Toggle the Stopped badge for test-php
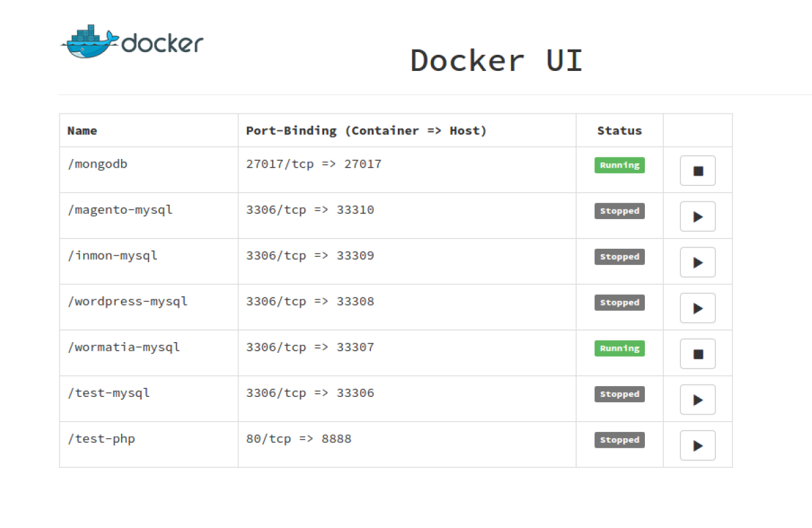The height and width of the screenshot is (528, 812). coord(619,439)
